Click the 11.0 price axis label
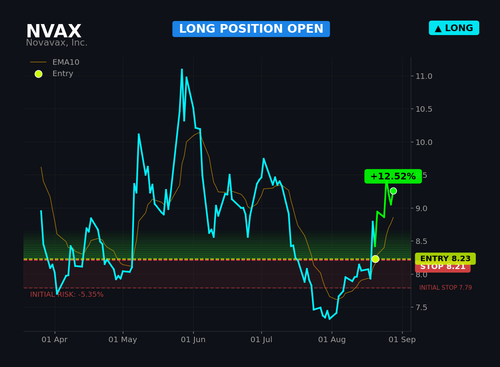The width and height of the screenshot is (500, 367). tap(424, 76)
